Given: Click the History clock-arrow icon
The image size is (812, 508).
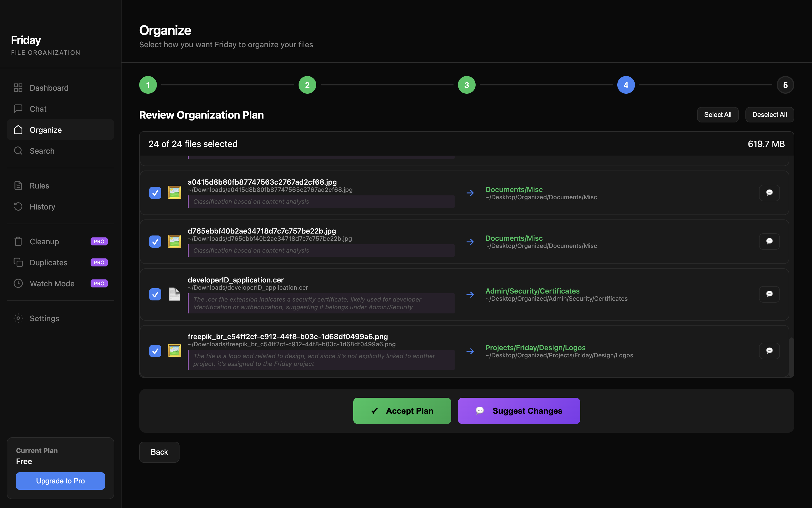Looking at the screenshot, I should tap(18, 207).
